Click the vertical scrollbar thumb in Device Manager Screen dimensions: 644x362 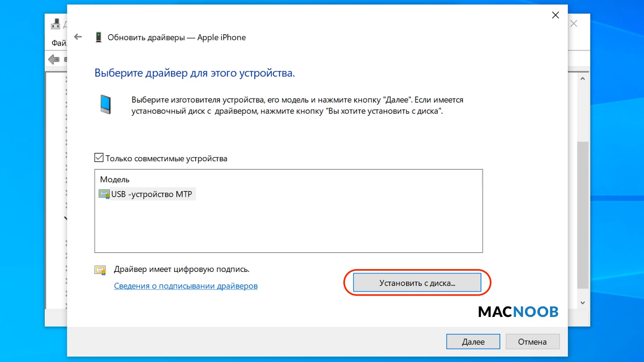point(583,215)
